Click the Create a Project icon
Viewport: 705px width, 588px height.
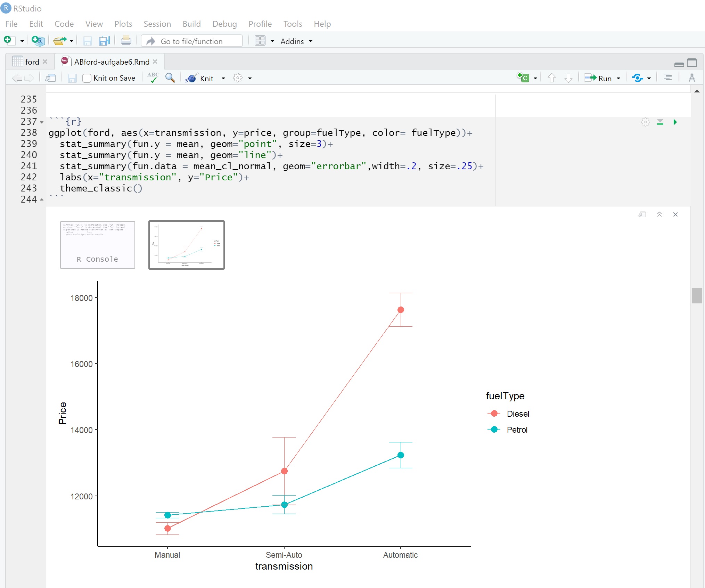coord(38,41)
